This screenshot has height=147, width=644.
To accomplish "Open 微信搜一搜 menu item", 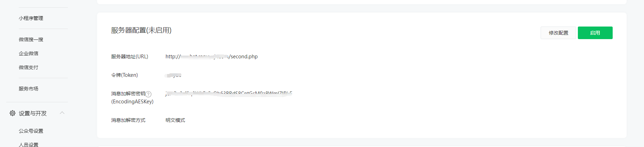I will pyautogui.click(x=31, y=39).
